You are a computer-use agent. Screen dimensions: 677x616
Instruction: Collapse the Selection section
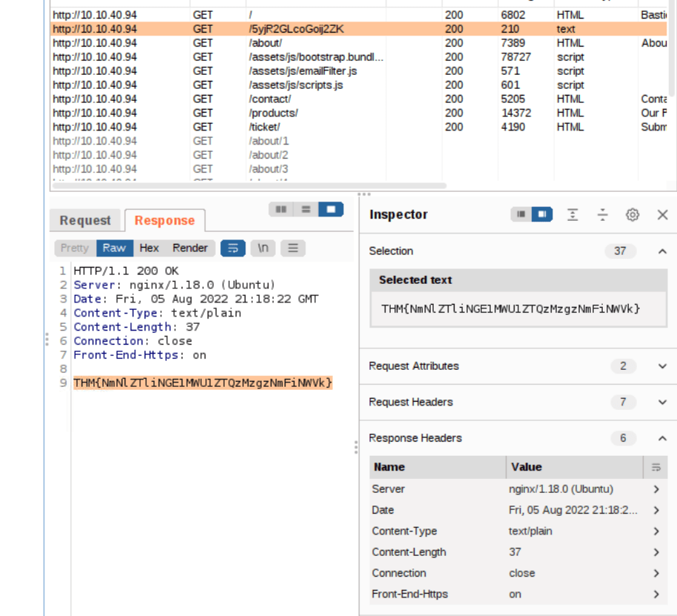[662, 251]
